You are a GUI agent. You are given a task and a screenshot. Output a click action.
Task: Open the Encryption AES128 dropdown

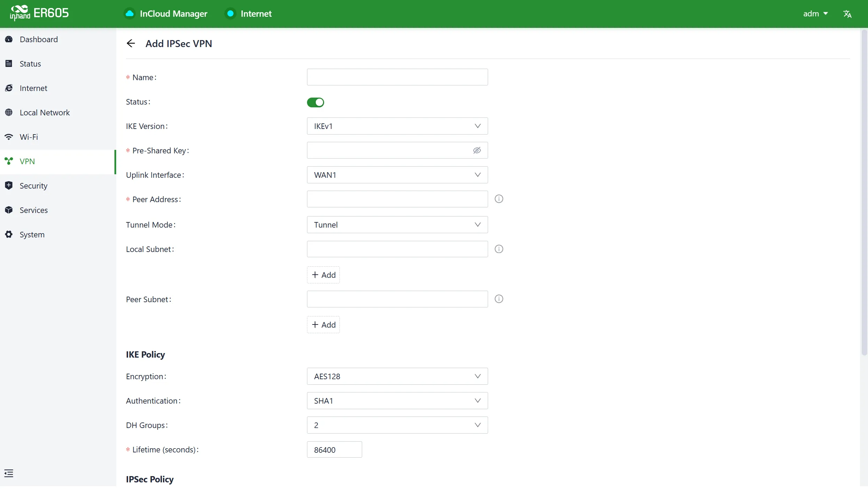(397, 376)
